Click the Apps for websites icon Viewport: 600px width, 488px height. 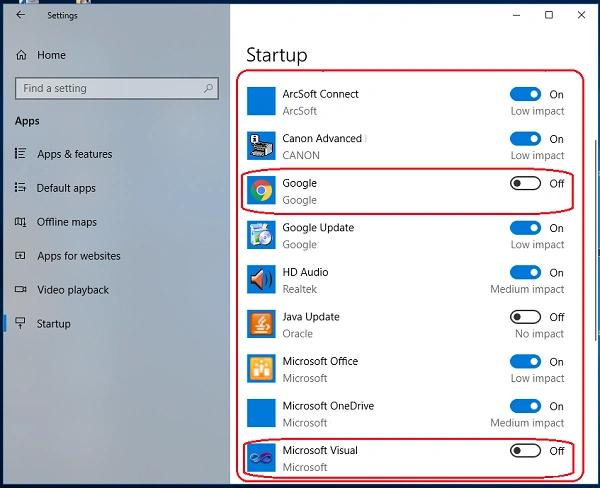(20, 255)
